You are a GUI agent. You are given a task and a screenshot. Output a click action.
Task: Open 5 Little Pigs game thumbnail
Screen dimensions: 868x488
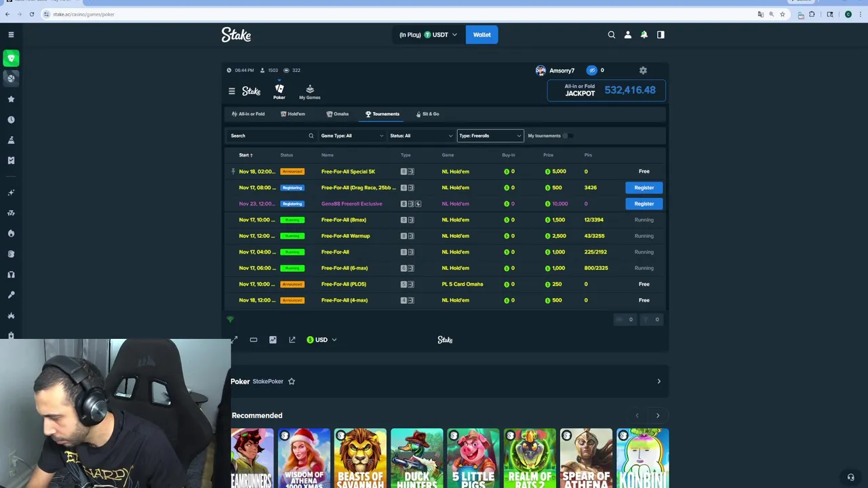(x=473, y=458)
